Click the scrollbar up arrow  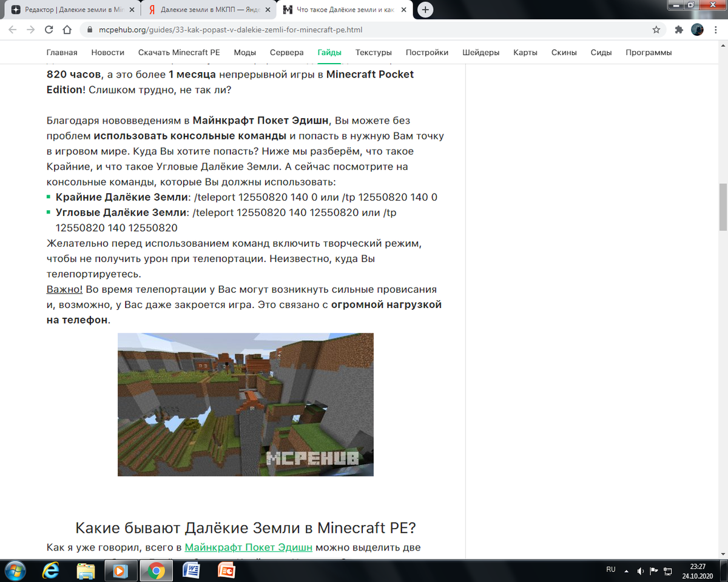[x=723, y=45]
